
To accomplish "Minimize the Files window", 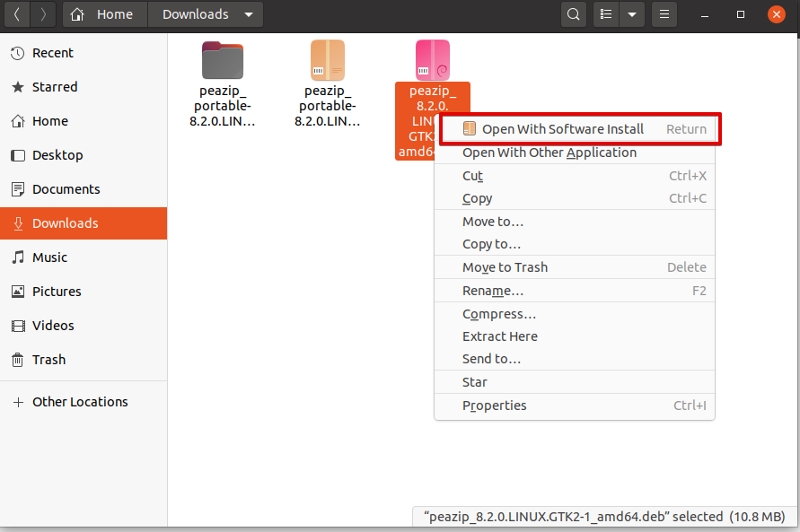I will click(705, 14).
